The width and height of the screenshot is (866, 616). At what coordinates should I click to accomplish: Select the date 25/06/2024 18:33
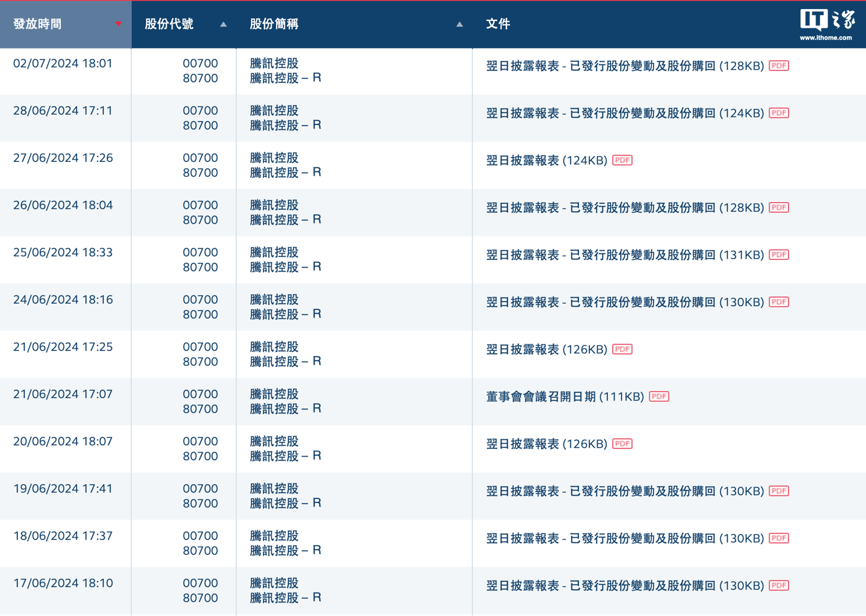[x=63, y=252]
